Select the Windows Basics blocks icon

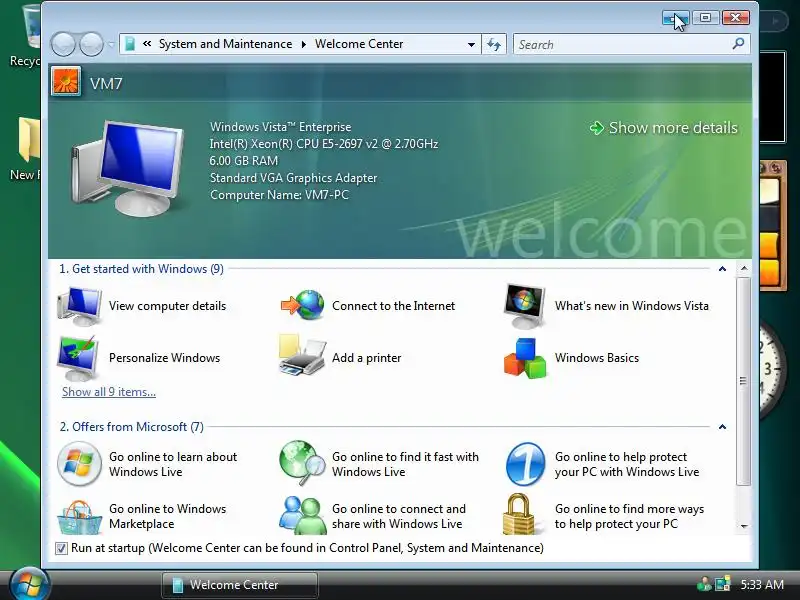tap(524, 358)
